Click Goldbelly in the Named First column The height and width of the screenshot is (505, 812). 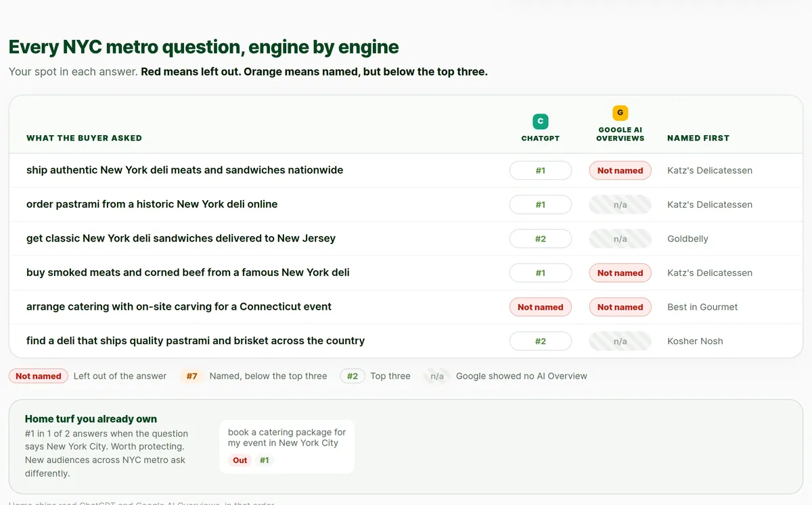coord(687,239)
